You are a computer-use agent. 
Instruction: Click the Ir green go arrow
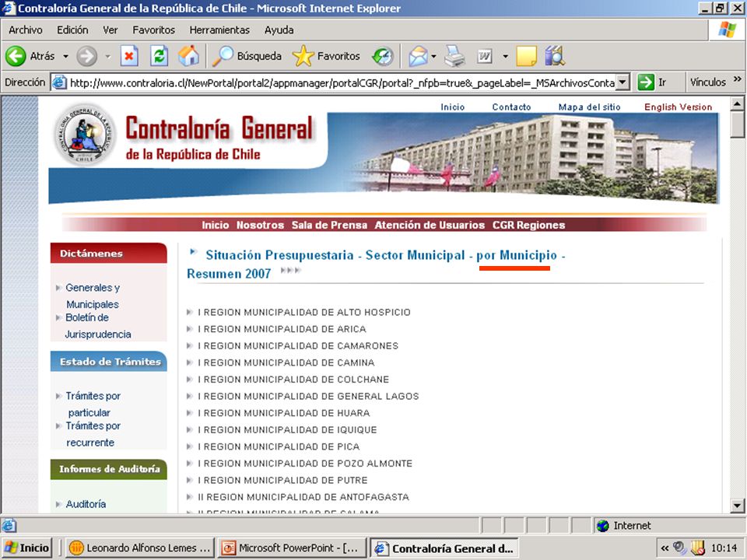tap(646, 82)
